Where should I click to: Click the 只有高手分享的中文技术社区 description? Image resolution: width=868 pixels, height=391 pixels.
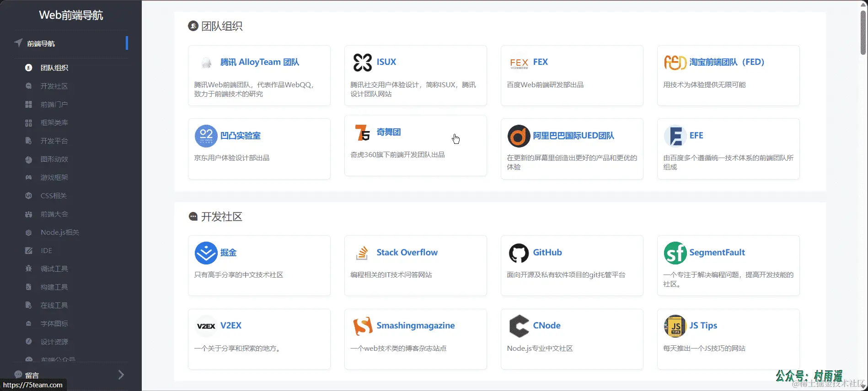click(x=239, y=275)
